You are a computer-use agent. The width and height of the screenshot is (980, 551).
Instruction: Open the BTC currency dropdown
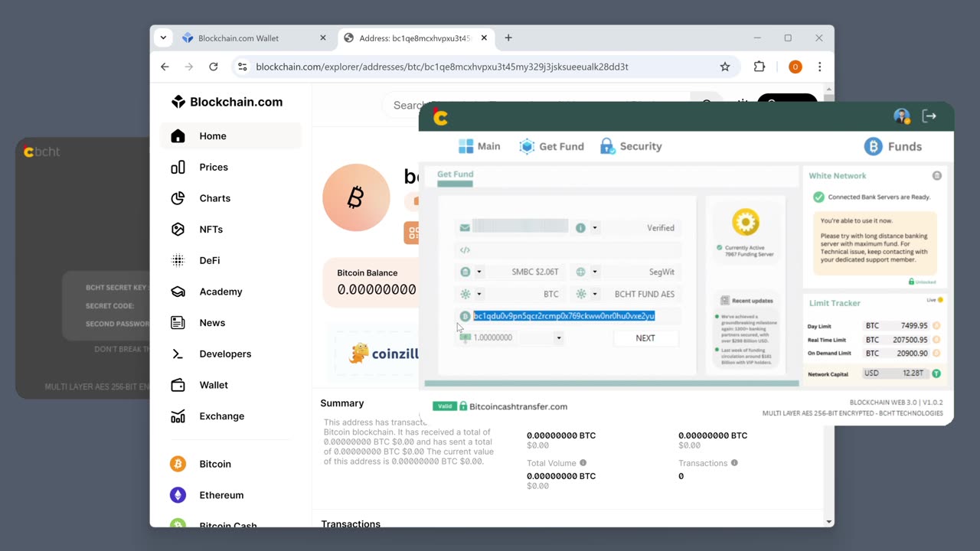click(x=479, y=294)
